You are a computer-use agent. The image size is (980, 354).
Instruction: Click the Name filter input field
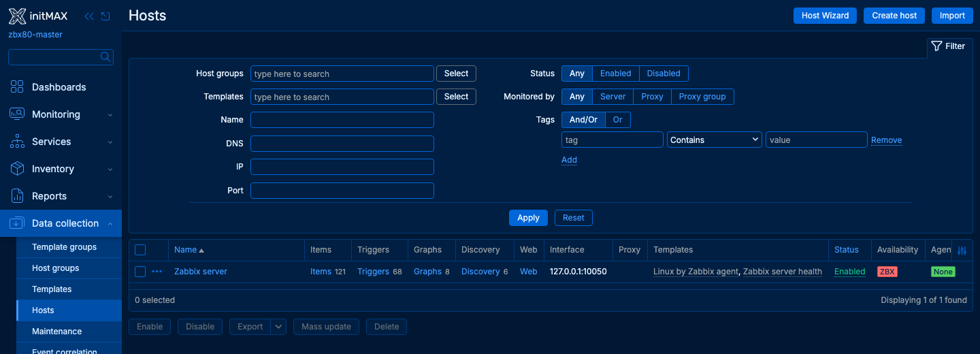[342, 120]
